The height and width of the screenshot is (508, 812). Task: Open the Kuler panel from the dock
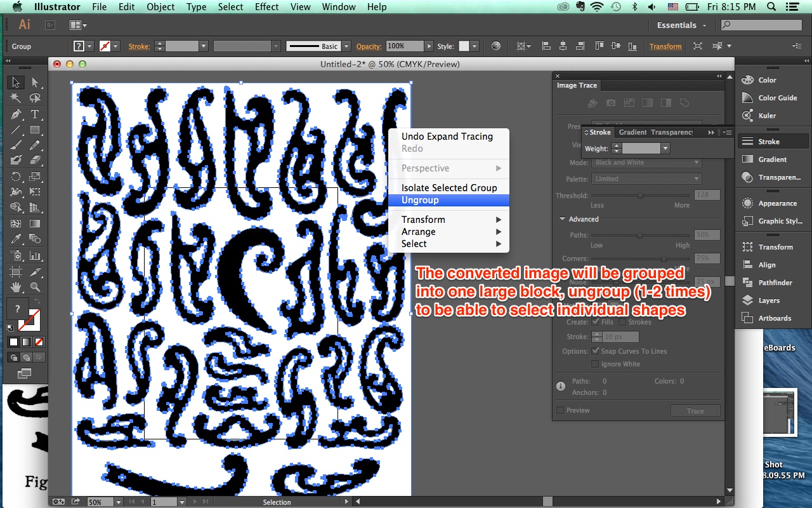point(767,116)
